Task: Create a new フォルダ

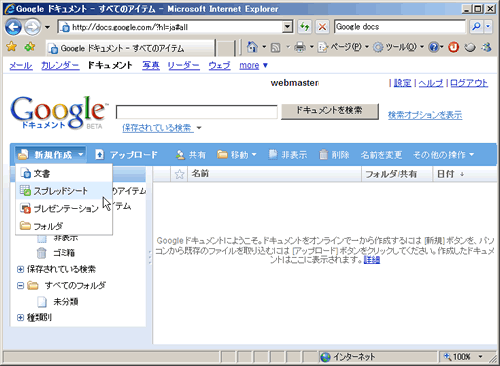Action: pos(64,226)
